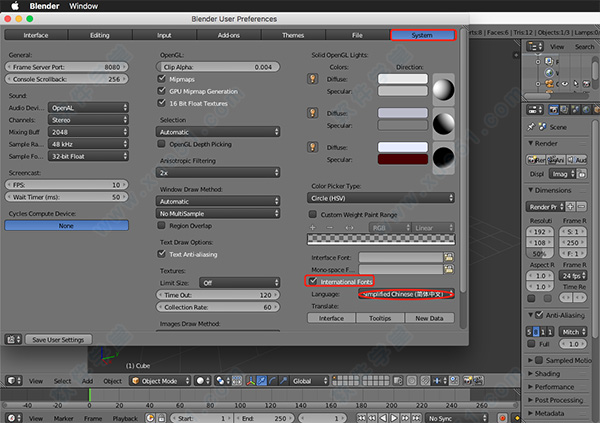
Task: Click the Translate New Data button
Action: 429,318
